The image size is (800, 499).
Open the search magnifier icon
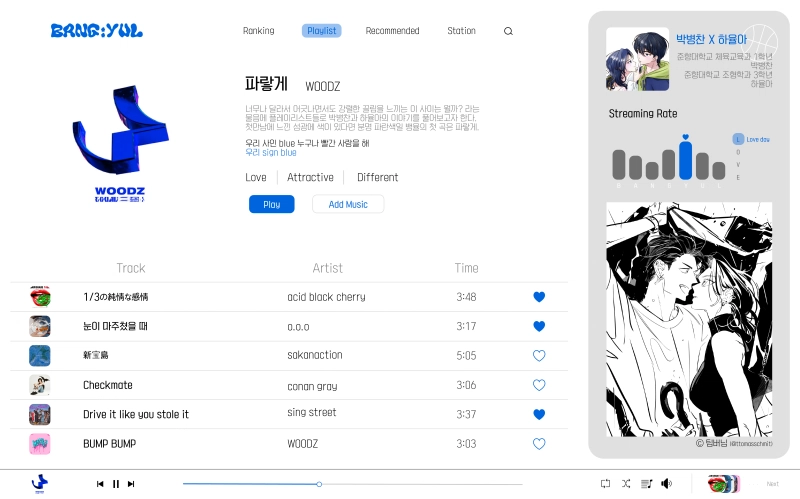(x=508, y=31)
